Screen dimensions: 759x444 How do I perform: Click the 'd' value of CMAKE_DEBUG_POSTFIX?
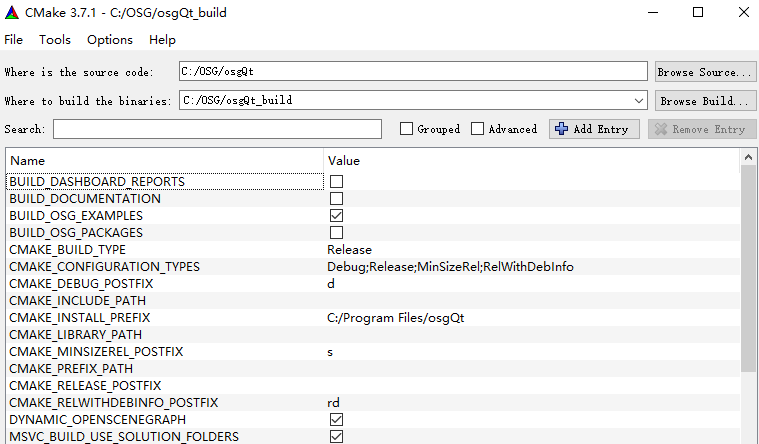click(331, 283)
